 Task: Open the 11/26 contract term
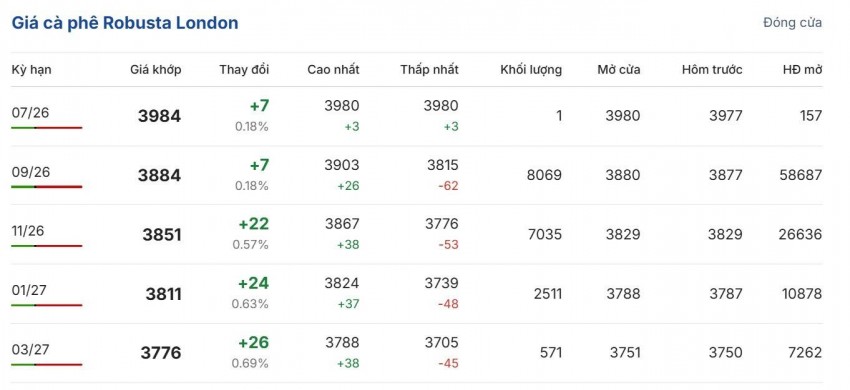(x=28, y=231)
